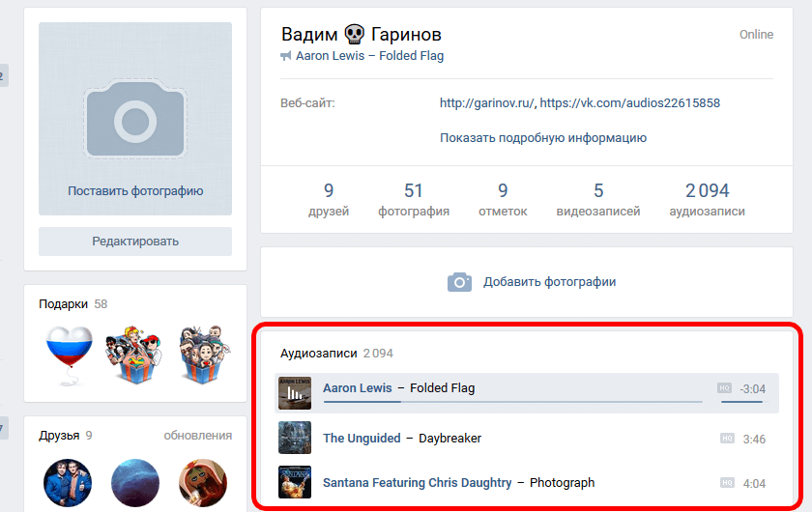
Task: Expand Показать подробную информацию
Action: click(x=543, y=138)
